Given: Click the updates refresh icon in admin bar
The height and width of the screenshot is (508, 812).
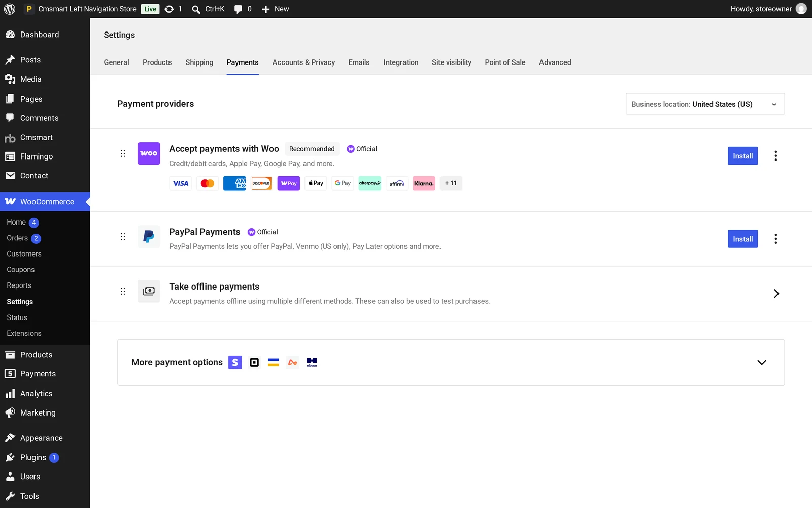Looking at the screenshot, I should click(x=170, y=9).
